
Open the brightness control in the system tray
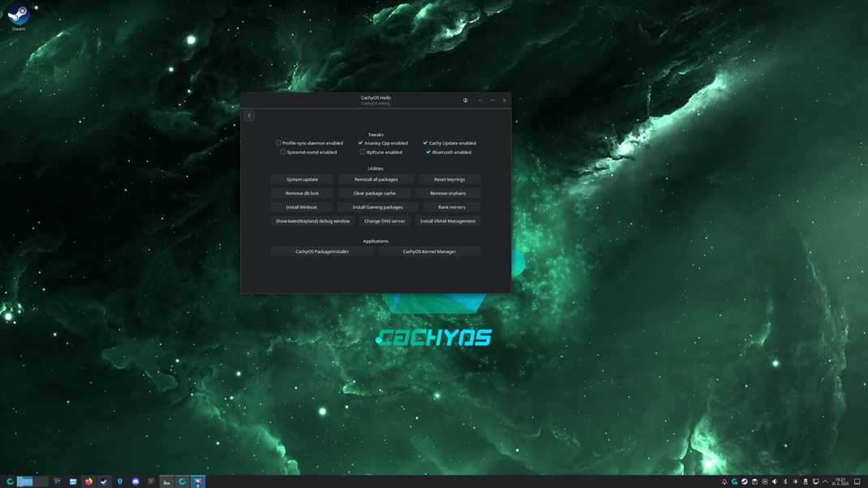(796, 482)
